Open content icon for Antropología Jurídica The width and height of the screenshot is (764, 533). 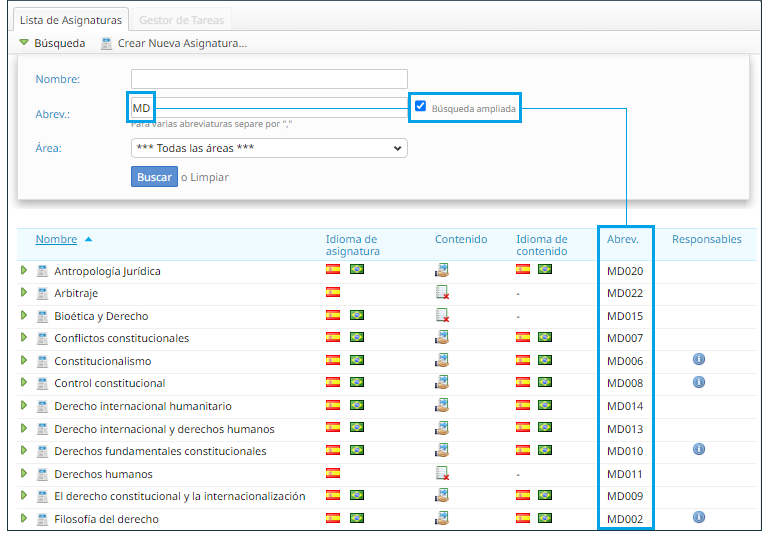(442, 270)
